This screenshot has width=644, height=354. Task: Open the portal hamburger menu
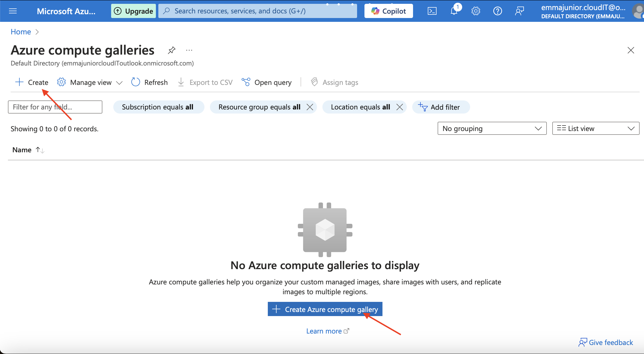(x=13, y=11)
